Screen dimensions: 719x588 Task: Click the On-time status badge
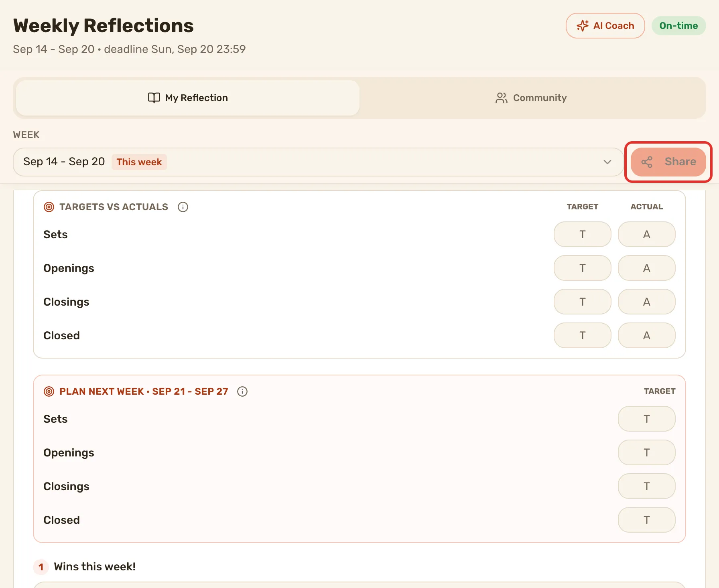pyautogui.click(x=678, y=26)
